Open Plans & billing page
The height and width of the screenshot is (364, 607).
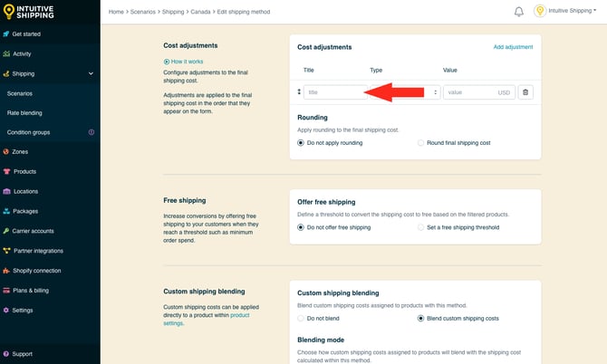(31, 291)
